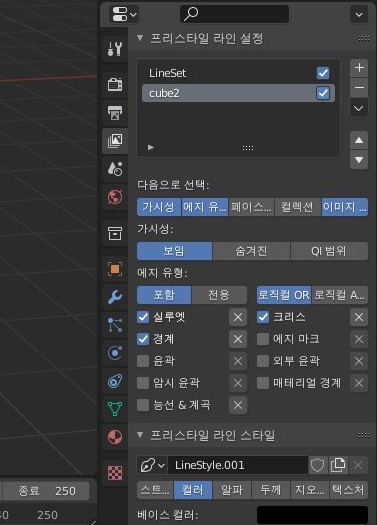The height and width of the screenshot is (525, 377).
Task: Open the line set specials dropdown
Action: [x=359, y=108]
